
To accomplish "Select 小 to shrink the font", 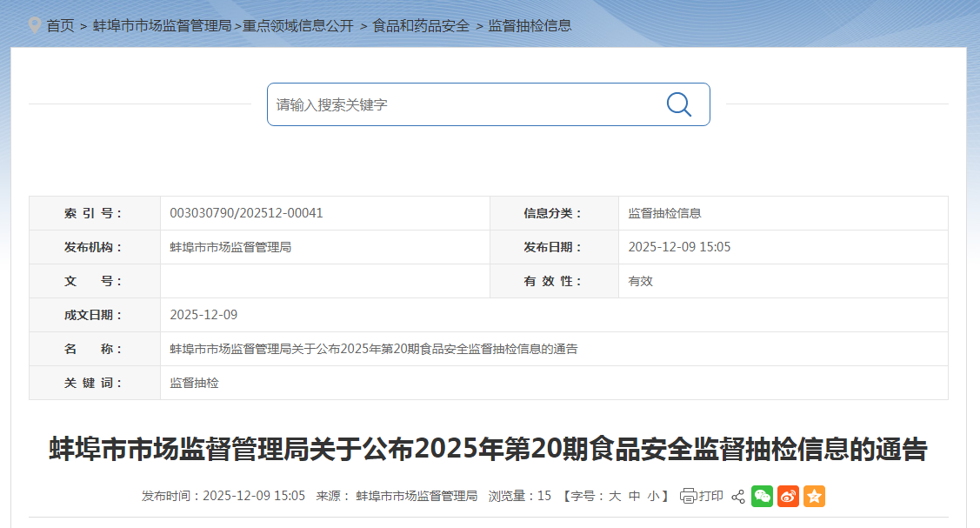I will pyautogui.click(x=653, y=495).
